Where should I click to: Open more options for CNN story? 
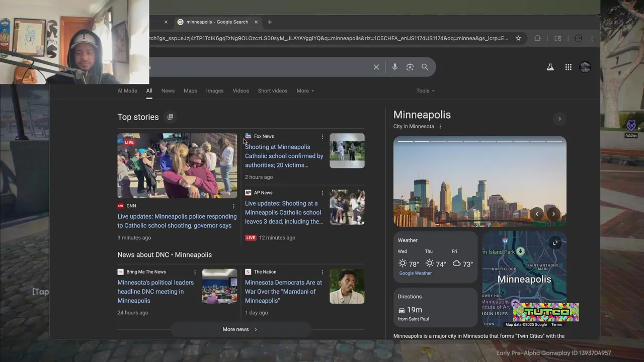233,206
